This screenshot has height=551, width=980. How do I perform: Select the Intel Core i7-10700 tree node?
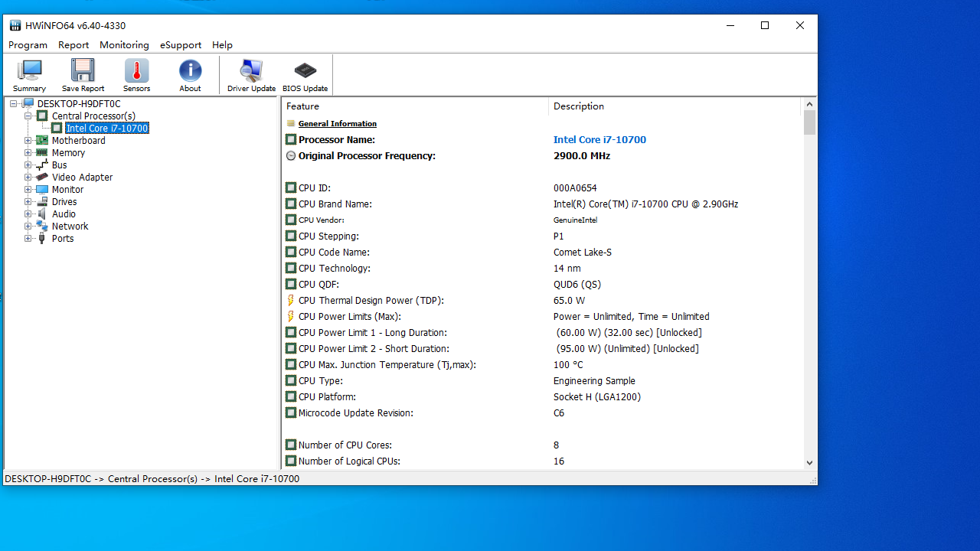[x=106, y=129]
